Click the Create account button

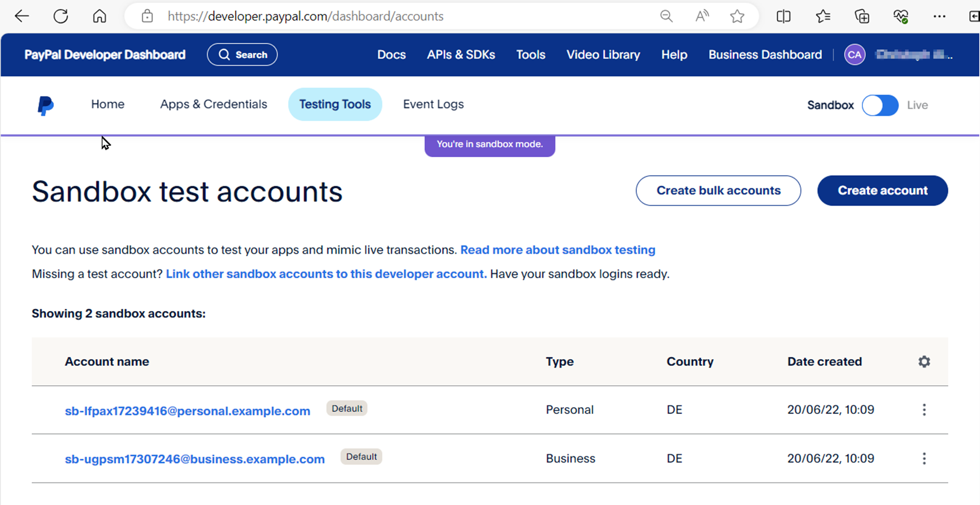tap(882, 191)
